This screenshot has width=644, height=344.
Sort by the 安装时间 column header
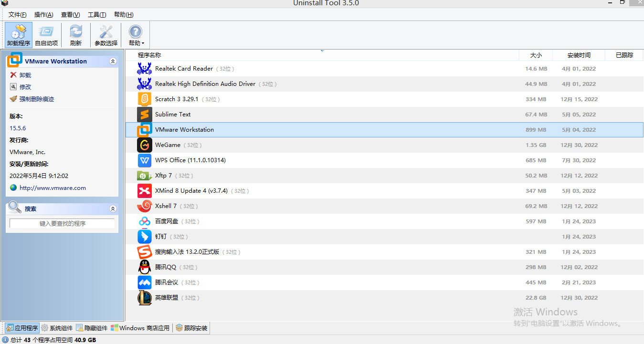[x=579, y=55]
